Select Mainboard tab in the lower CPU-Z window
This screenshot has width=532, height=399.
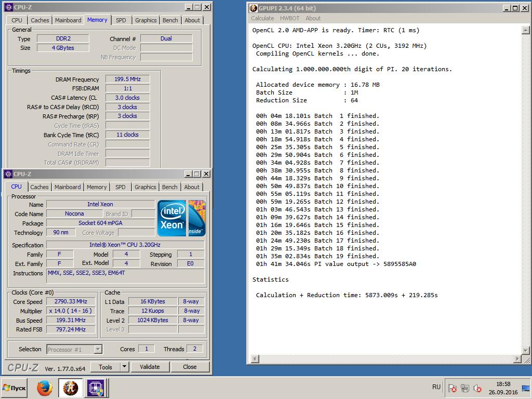point(68,187)
